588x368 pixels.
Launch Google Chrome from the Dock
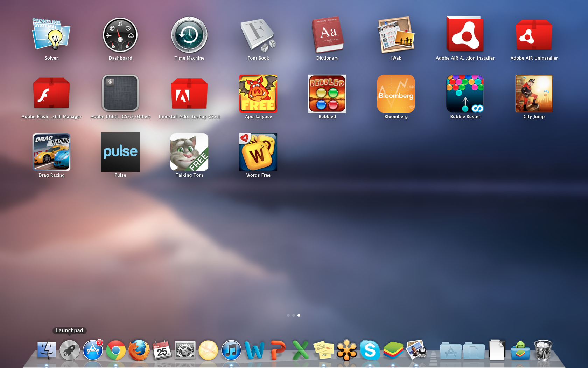pyautogui.click(x=116, y=350)
